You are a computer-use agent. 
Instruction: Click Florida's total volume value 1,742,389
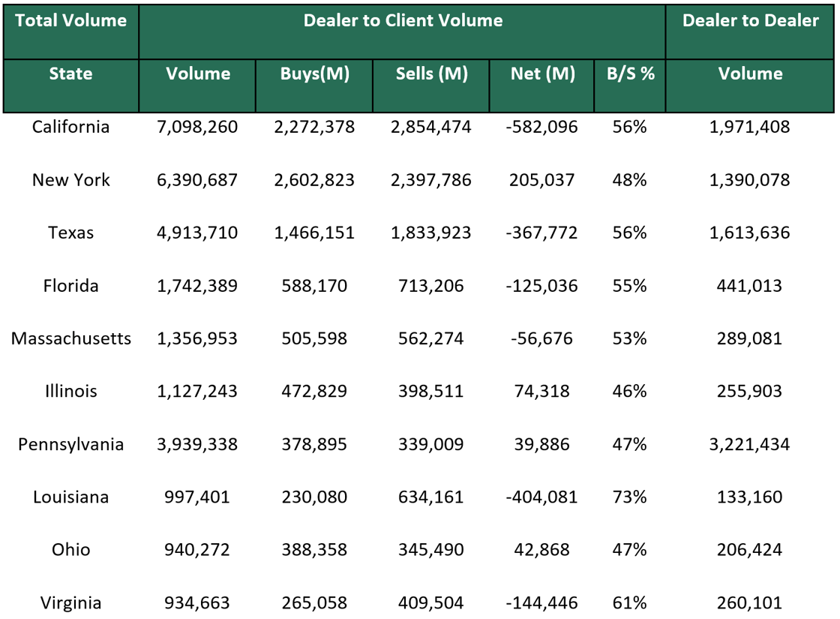[x=196, y=286]
